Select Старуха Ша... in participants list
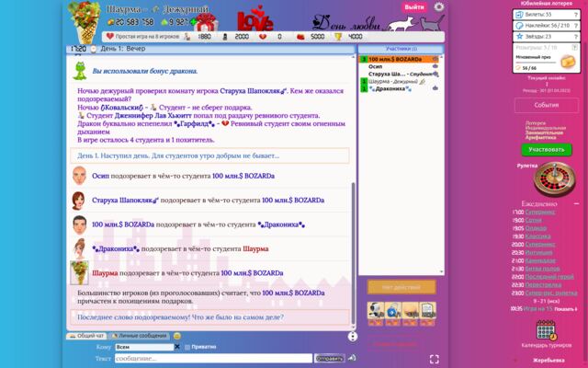Viewport: 588px width, 368px height. 399,74
